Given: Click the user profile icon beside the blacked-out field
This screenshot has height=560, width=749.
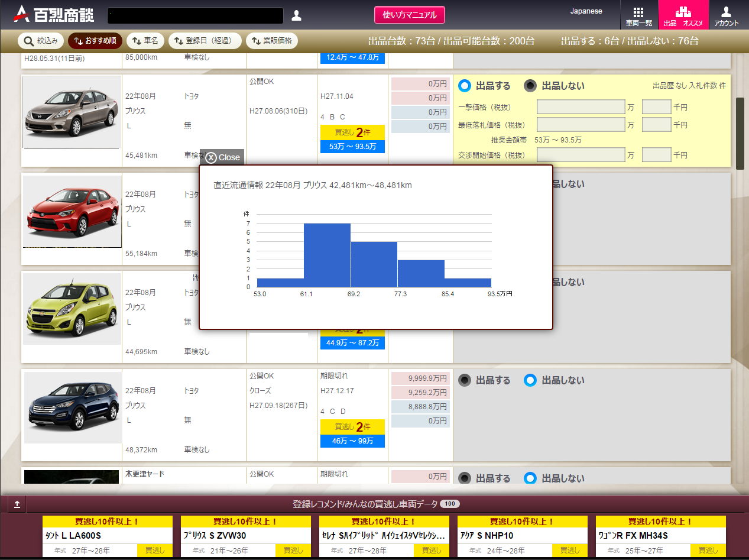Looking at the screenshot, I should pyautogui.click(x=297, y=15).
